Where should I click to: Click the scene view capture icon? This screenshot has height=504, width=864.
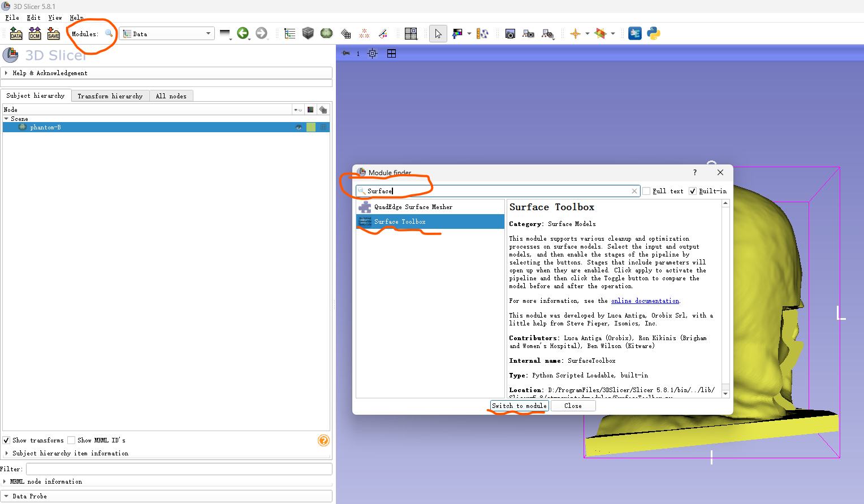[528, 34]
